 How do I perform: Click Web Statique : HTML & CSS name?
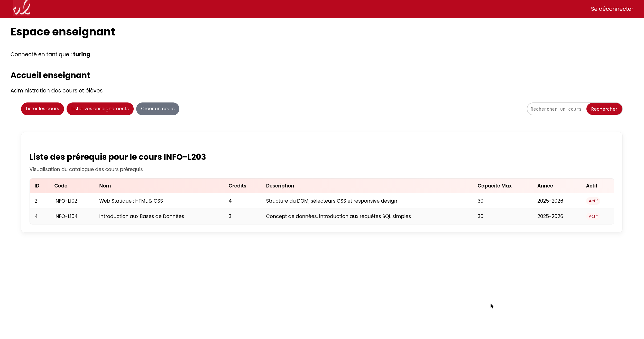[131, 201]
